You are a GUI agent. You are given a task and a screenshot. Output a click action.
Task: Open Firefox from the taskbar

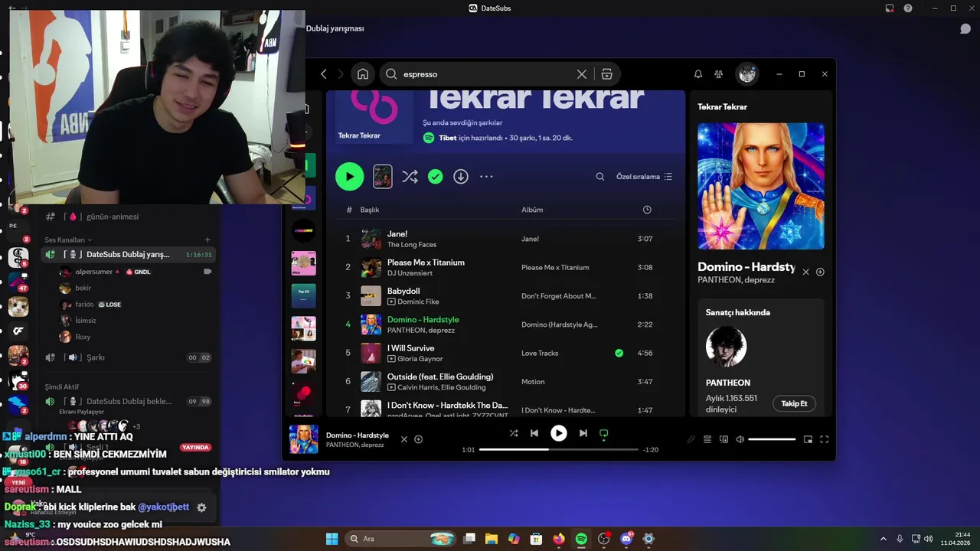point(559,539)
